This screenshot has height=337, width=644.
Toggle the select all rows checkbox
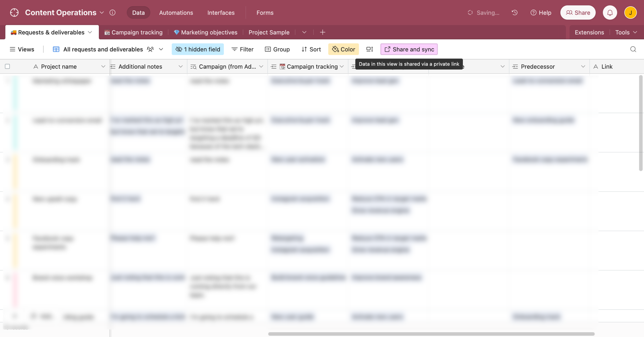click(8, 66)
